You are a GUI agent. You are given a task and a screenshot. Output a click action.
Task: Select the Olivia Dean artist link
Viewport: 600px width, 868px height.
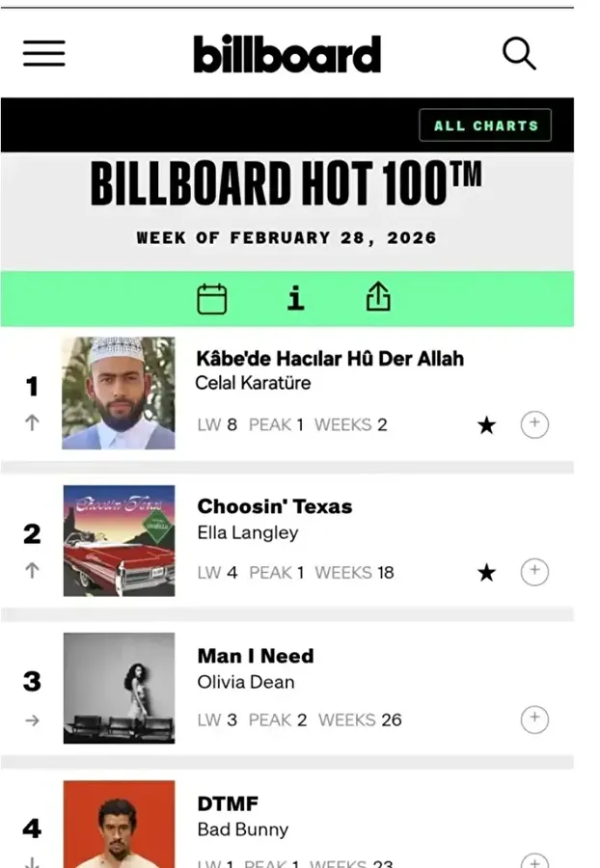[246, 682]
